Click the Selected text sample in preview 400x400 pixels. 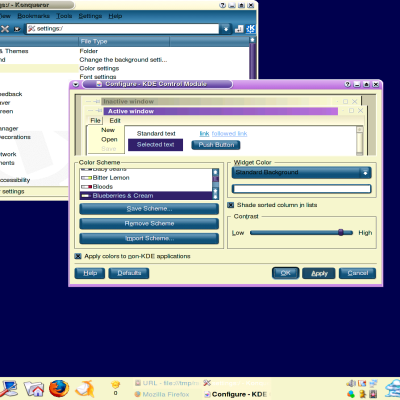point(155,145)
